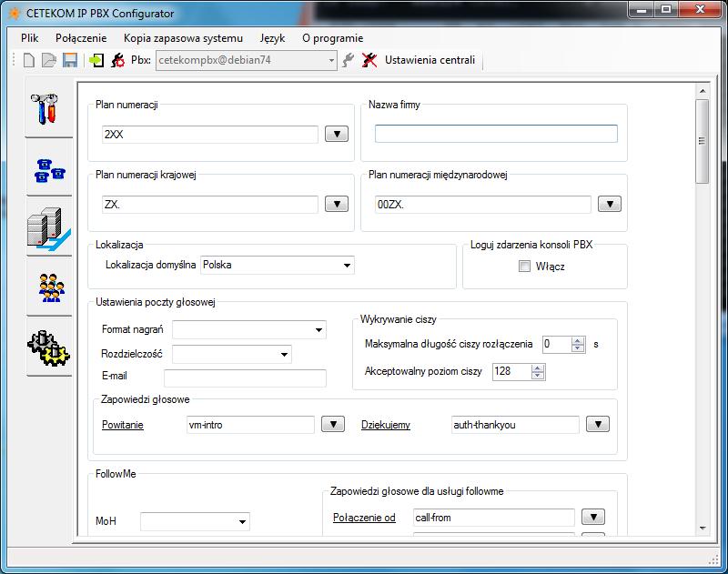
Task: Expand the Połączenie od call-from dropdown arrow
Action: click(x=593, y=517)
